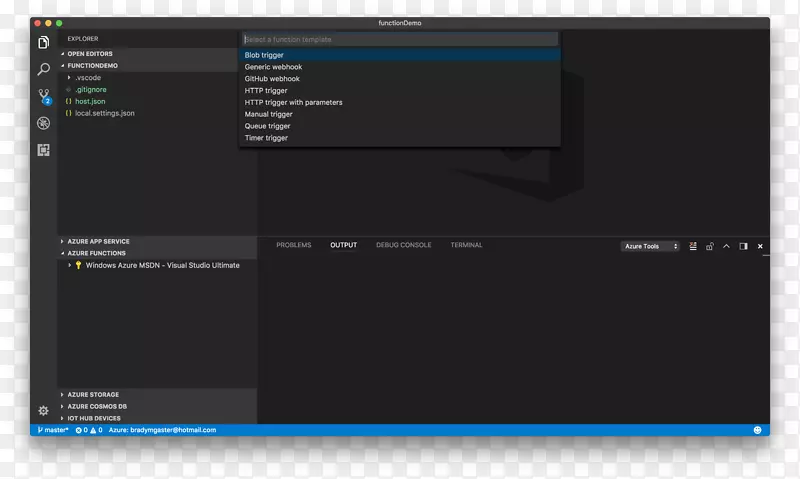Select HTTP trigger template

pyautogui.click(x=400, y=90)
